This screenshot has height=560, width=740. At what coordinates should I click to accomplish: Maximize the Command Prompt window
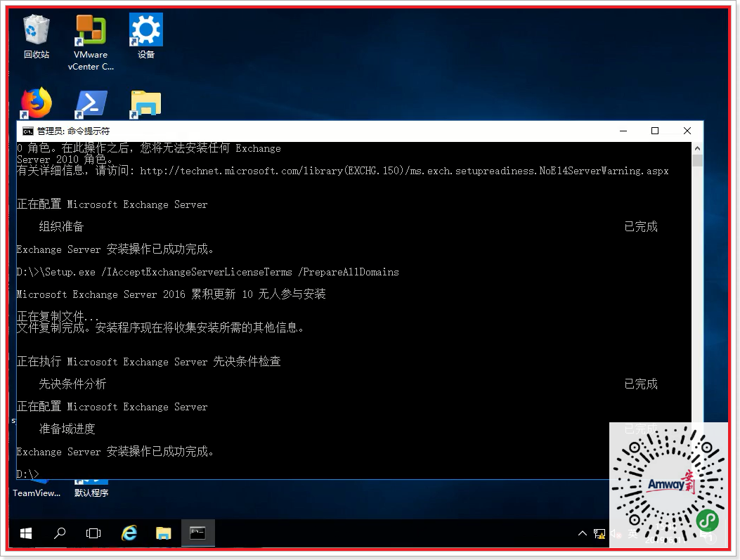tap(655, 131)
